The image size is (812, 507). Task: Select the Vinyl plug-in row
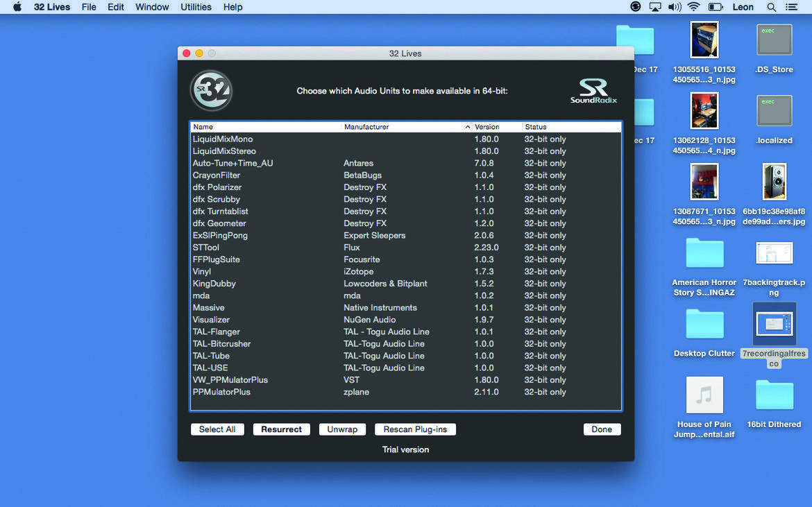(405, 272)
